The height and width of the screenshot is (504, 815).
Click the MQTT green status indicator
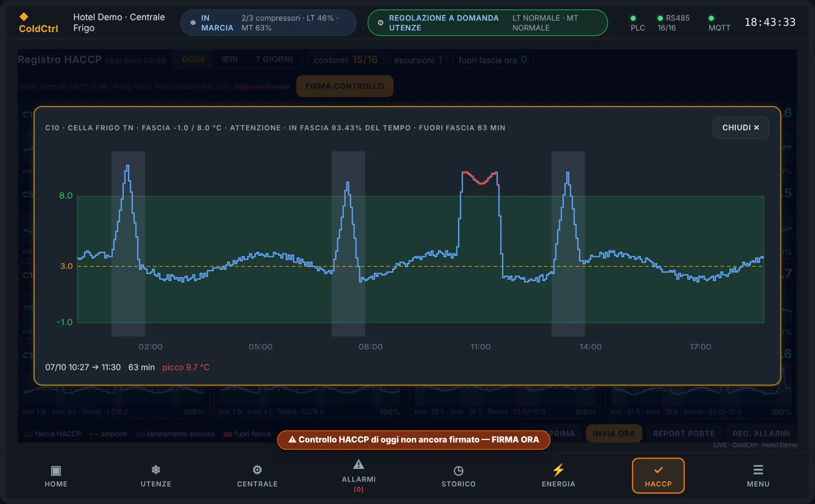click(x=712, y=18)
